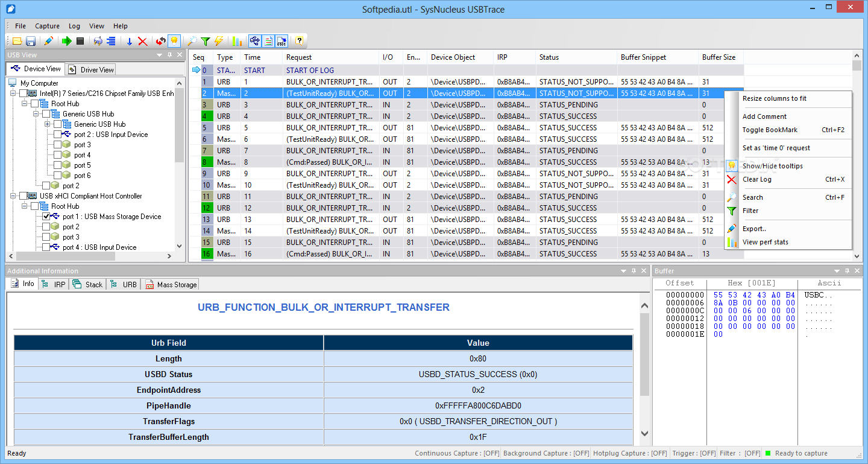Expand the collapsed Generic USB Hub node
This screenshot has width=868, height=464.
coord(48,124)
